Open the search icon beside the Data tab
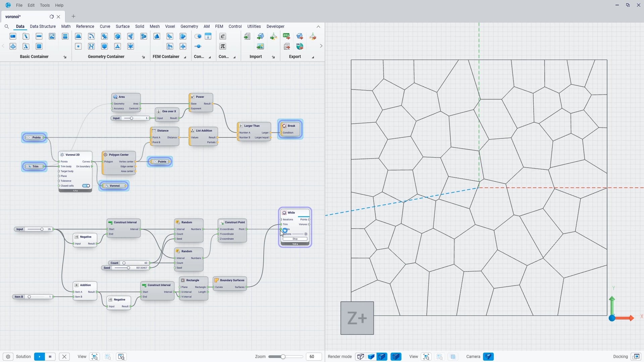This screenshot has width=644, height=362. [x=7, y=26]
